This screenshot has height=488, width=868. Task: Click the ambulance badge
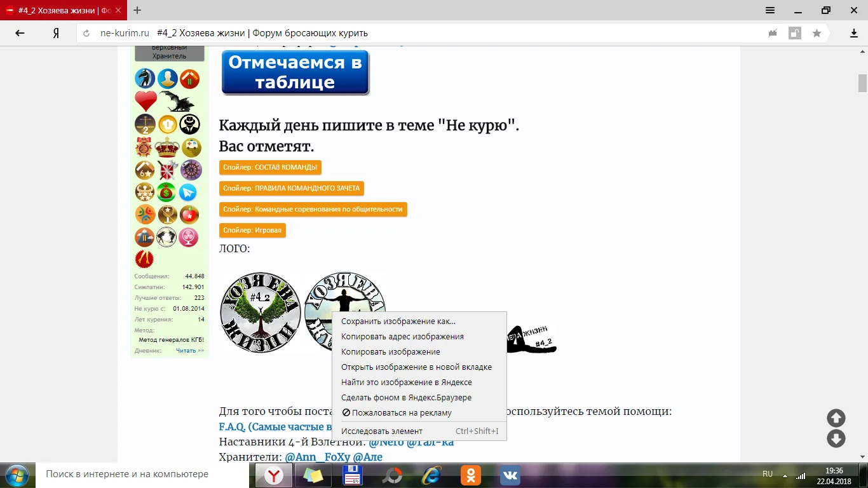point(191,147)
